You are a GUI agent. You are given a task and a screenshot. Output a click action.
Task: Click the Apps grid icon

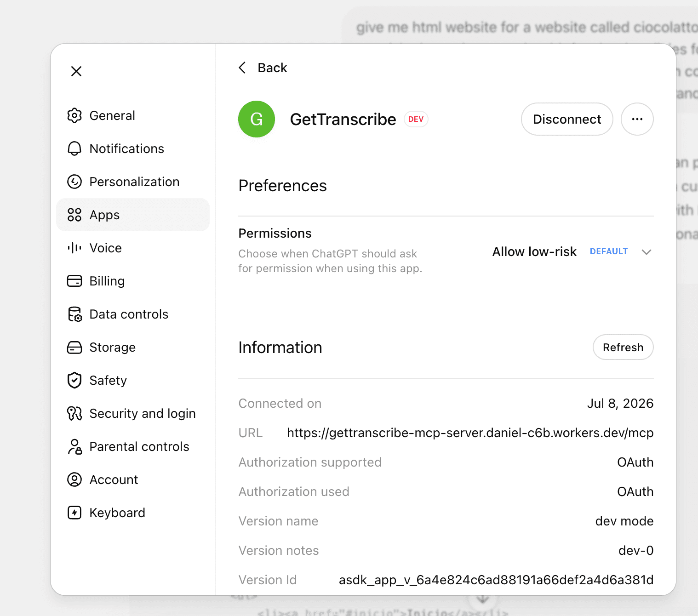[74, 215]
